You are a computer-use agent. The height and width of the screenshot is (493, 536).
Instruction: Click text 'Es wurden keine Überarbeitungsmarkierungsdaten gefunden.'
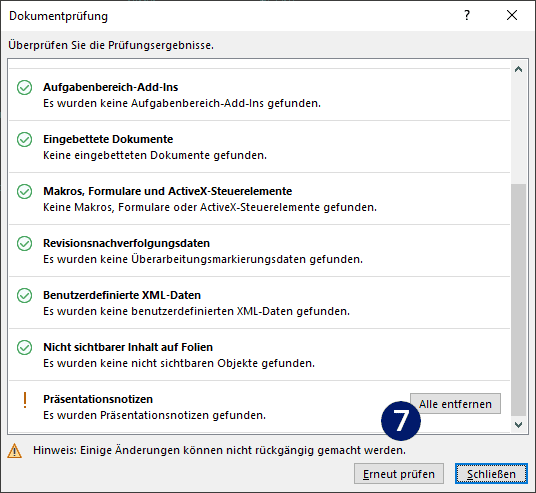coord(203,259)
